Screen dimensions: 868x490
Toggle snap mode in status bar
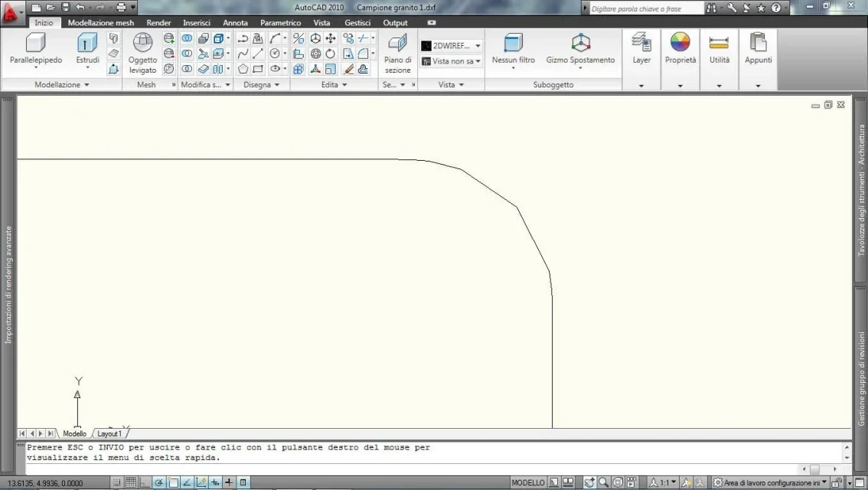click(x=116, y=483)
